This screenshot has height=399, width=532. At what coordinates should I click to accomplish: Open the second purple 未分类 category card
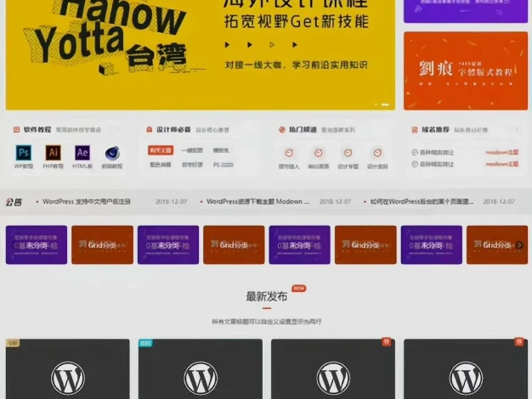pyautogui.click(x=168, y=244)
